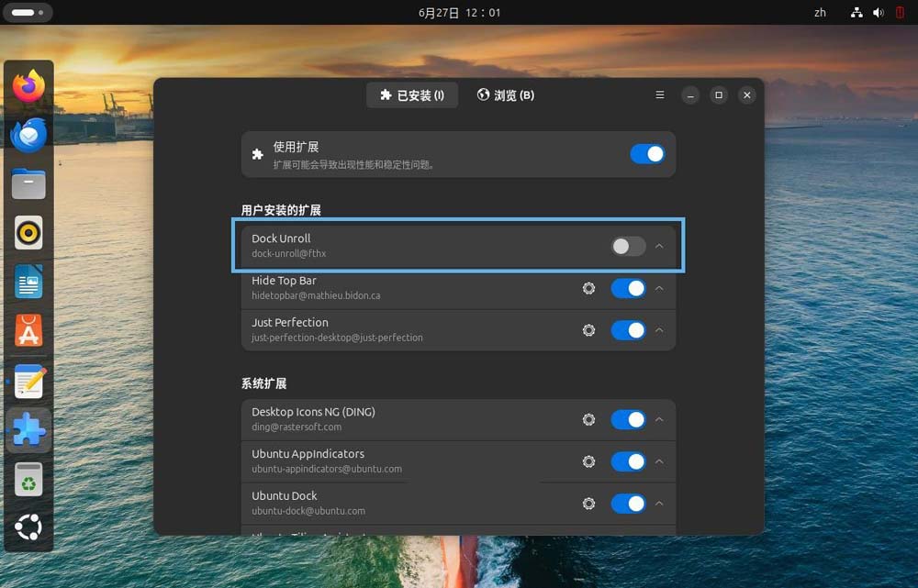Open Desktop Icons NG settings gear
This screenshot has width=918, height=588.
coord(588,419)
